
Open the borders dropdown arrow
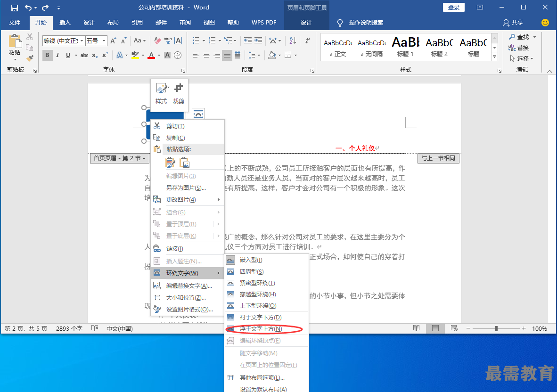[x=295, y=56]
